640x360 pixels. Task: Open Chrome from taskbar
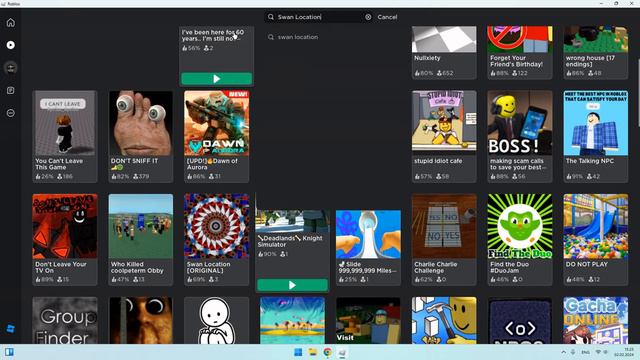tap(327, 352)
